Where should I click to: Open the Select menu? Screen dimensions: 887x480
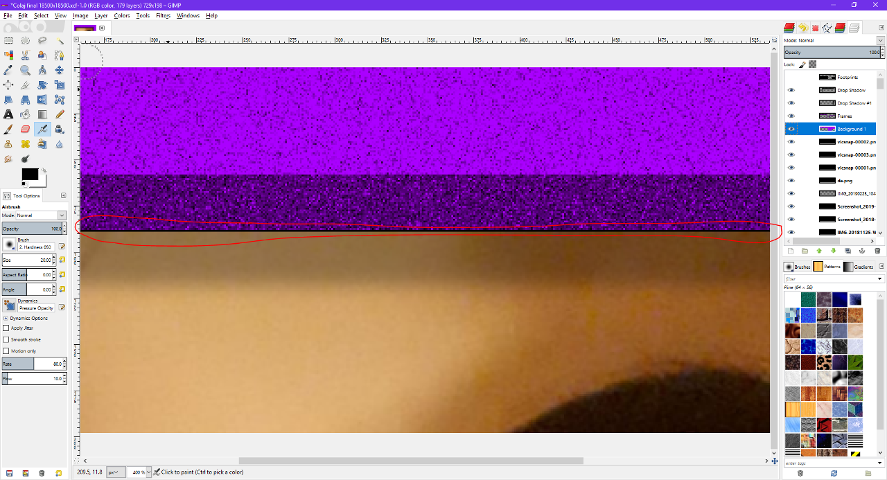pyautogui.click(x=41, y=16)
